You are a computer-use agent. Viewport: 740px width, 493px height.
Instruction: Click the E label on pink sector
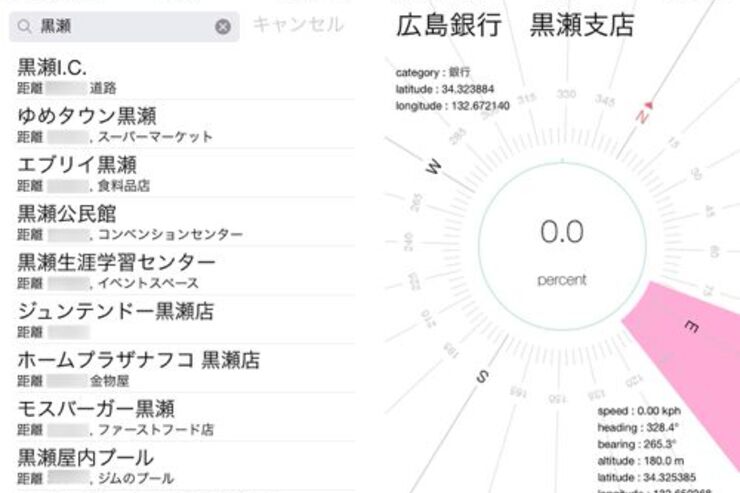691,326
